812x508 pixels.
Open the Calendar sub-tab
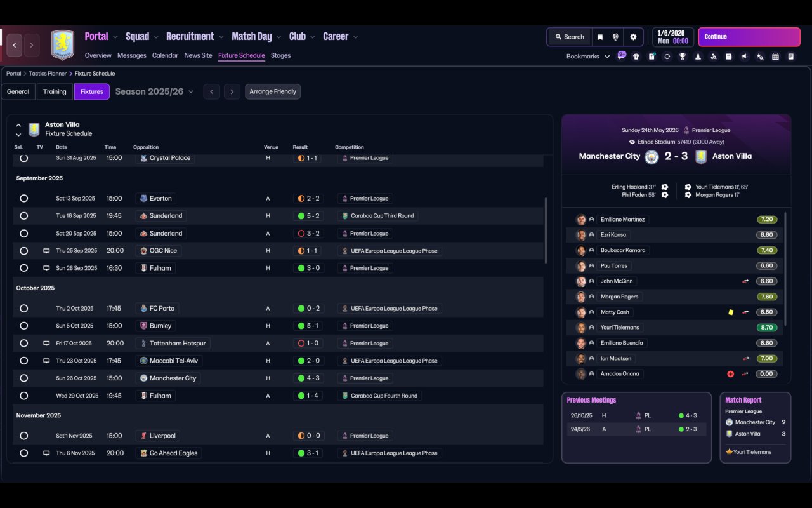click(165, 55)
